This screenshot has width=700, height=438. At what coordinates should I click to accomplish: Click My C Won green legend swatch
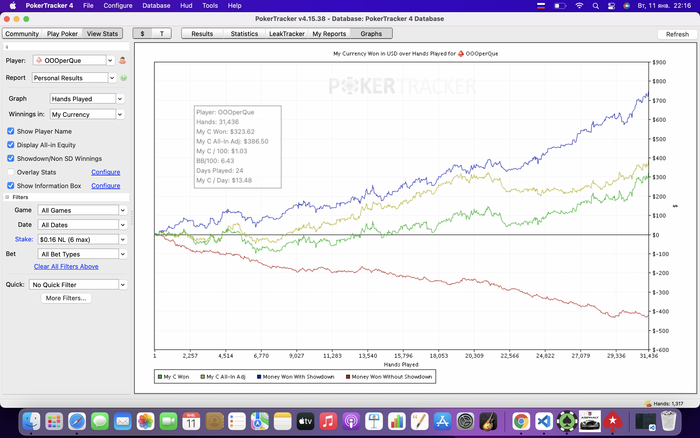(160, 377)
